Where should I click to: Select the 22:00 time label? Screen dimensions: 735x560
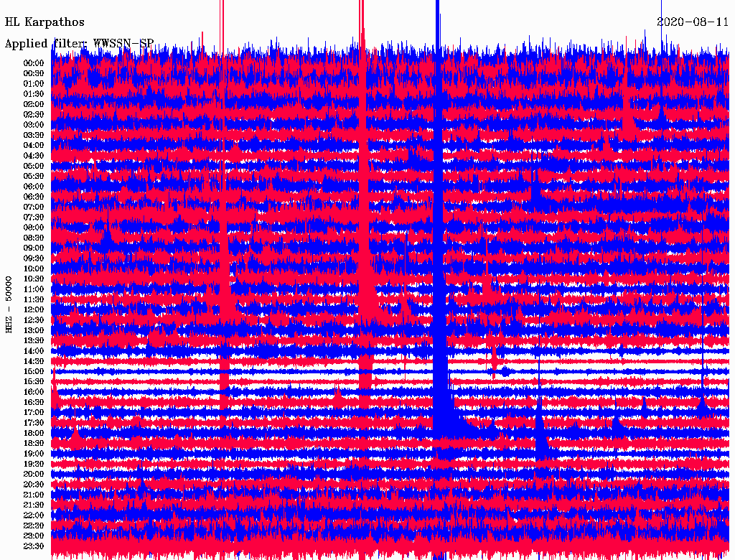pyautogui.click(x=34, y=515)
